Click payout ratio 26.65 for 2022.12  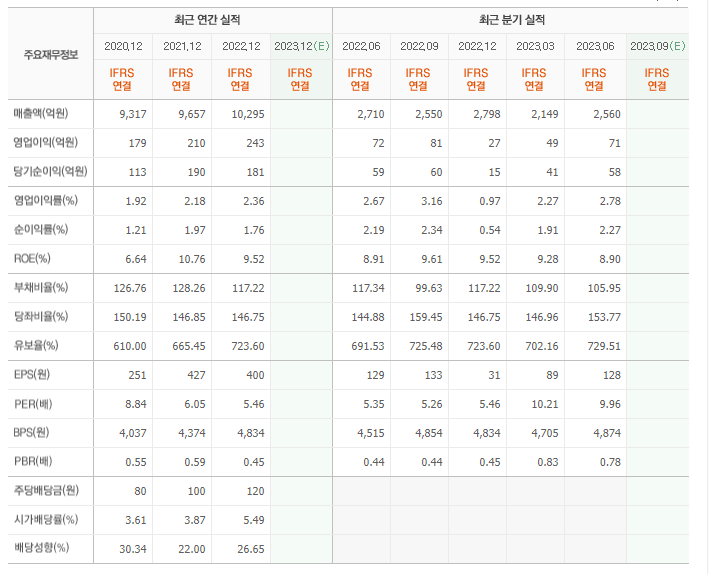click(251, 549)
